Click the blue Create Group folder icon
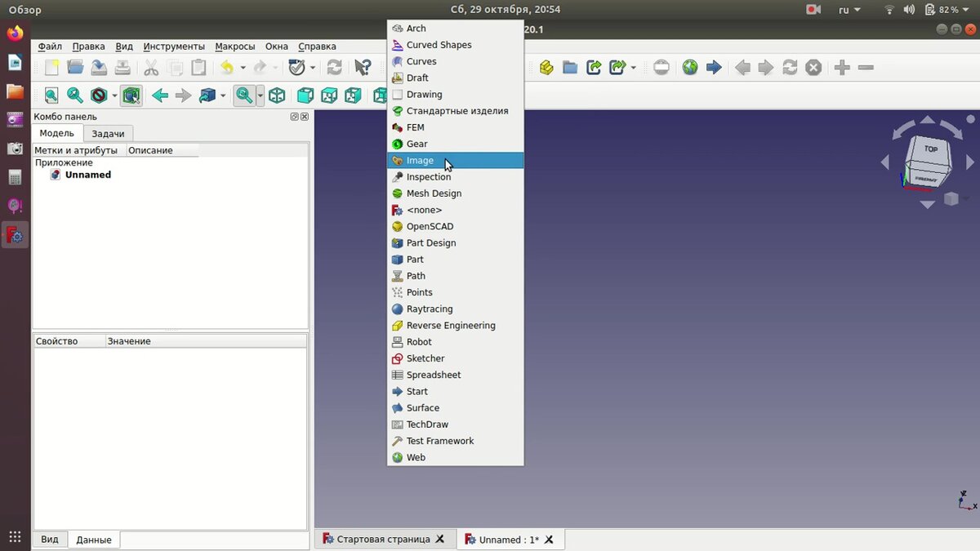The image size is (980, 551). (x=570, y=68)
